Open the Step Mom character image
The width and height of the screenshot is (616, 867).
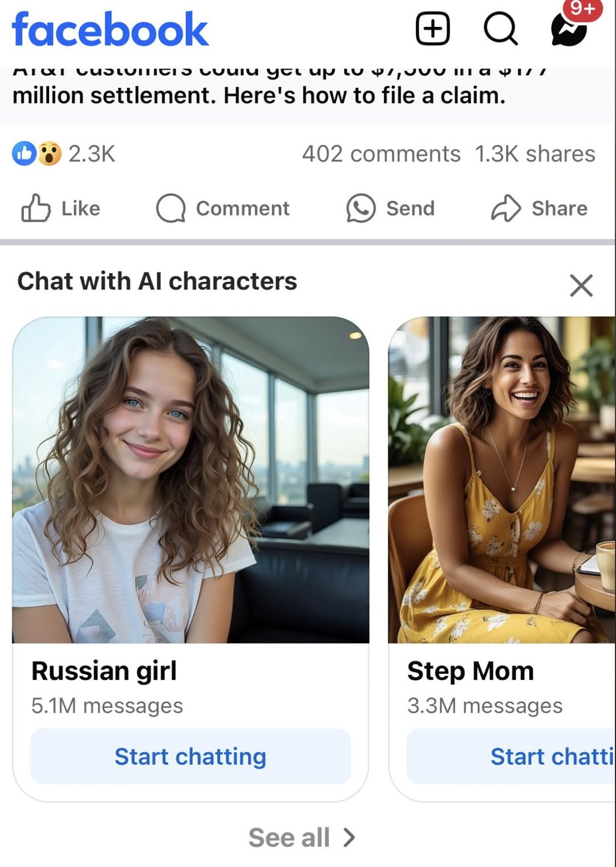pos(501,479)
